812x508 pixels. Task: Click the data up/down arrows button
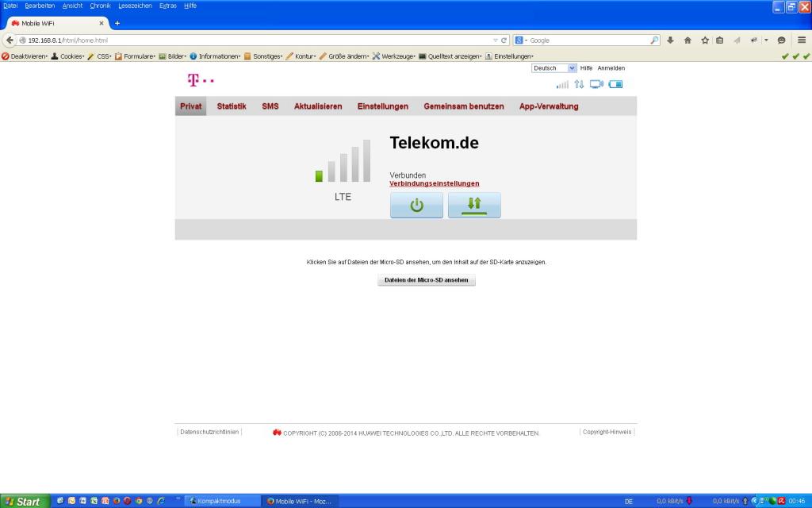[x=474, y=206]
